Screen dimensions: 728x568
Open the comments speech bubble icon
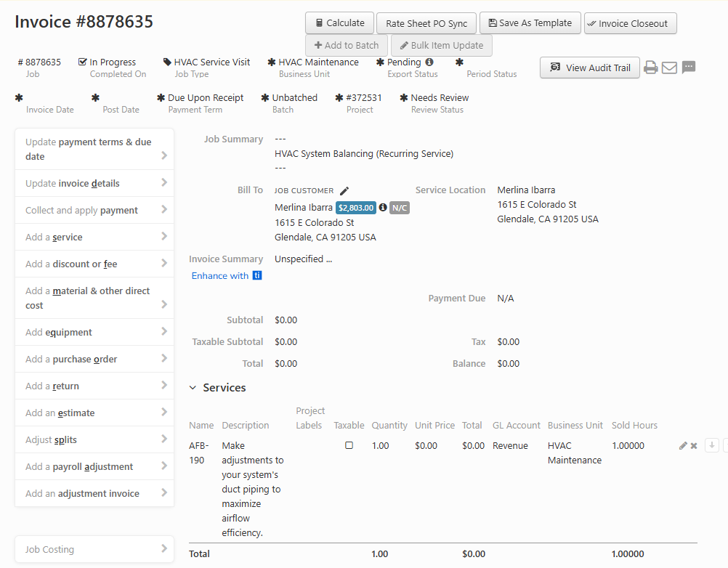tap(689, 68)
